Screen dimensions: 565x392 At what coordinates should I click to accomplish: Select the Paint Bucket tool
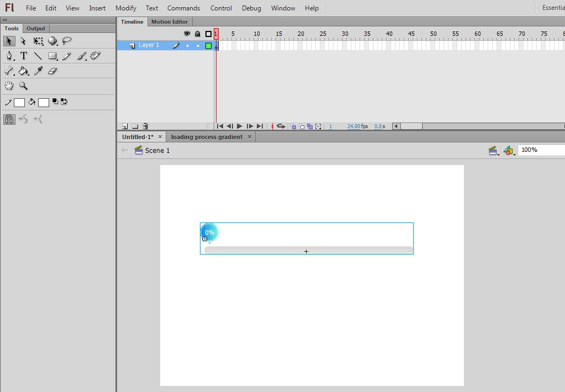(x=24, y=71)
